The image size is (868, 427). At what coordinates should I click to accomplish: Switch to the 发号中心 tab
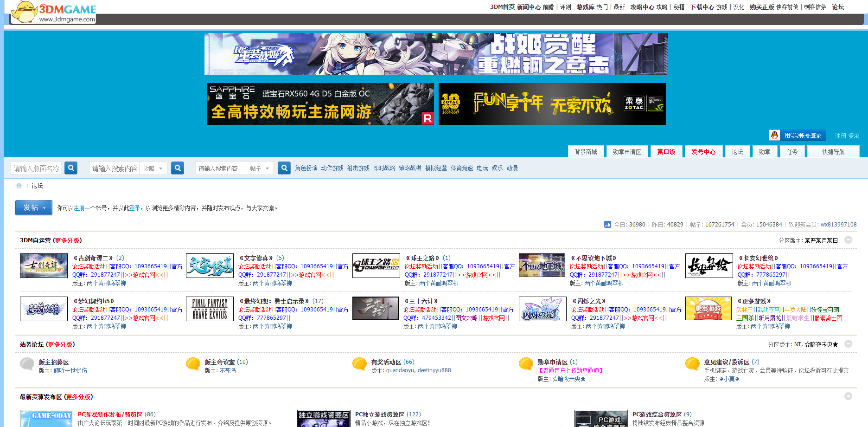click(703, 152)
